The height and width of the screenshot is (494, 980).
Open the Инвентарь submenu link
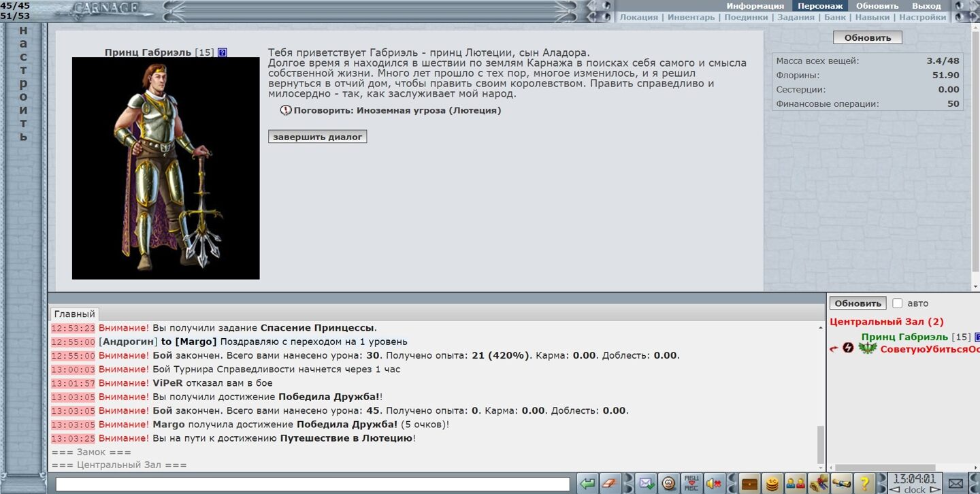coord(691,17)
